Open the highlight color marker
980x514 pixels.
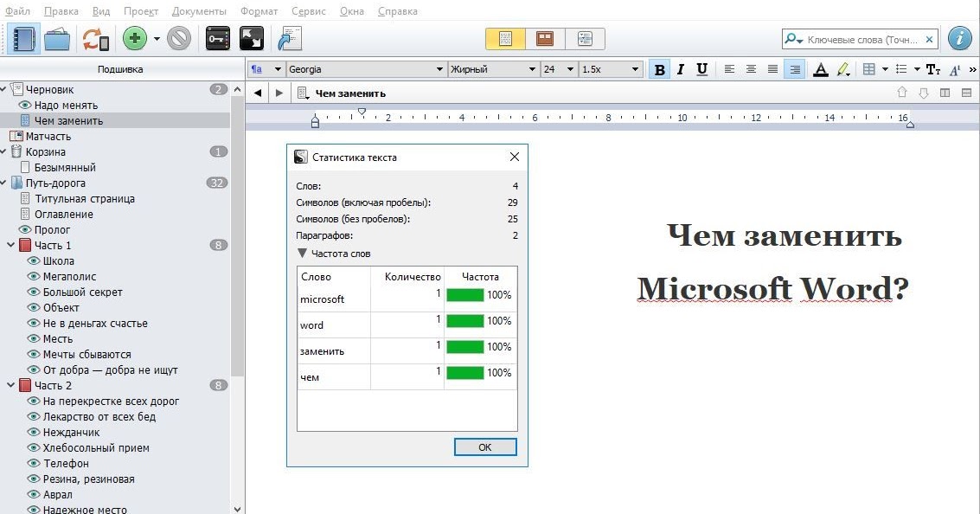point(843,69)
